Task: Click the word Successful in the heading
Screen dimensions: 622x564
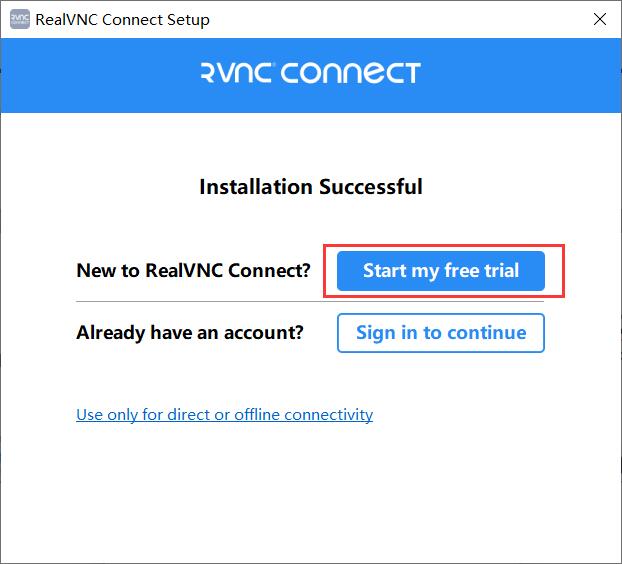Action: [371, 187]
